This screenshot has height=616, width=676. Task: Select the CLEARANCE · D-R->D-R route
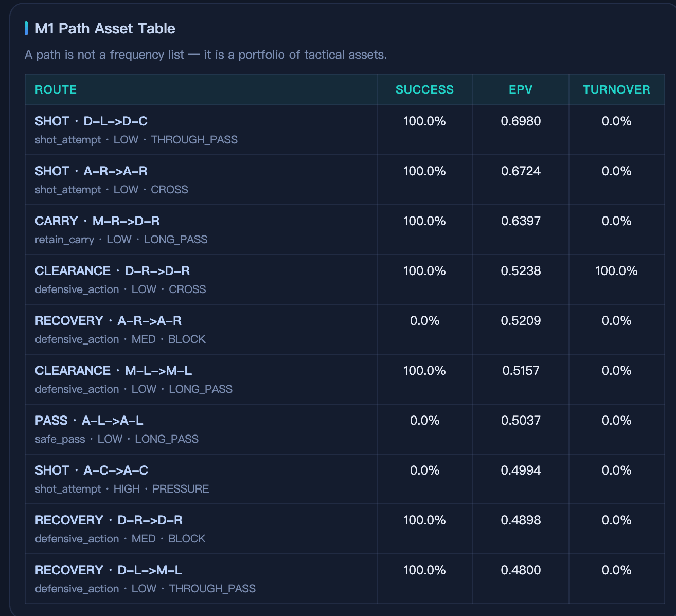(112, 271)
